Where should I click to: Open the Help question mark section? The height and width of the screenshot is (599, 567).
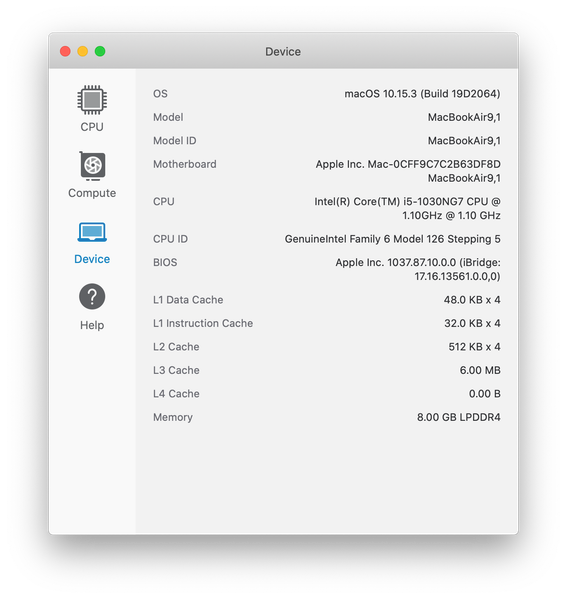(92, 307)
